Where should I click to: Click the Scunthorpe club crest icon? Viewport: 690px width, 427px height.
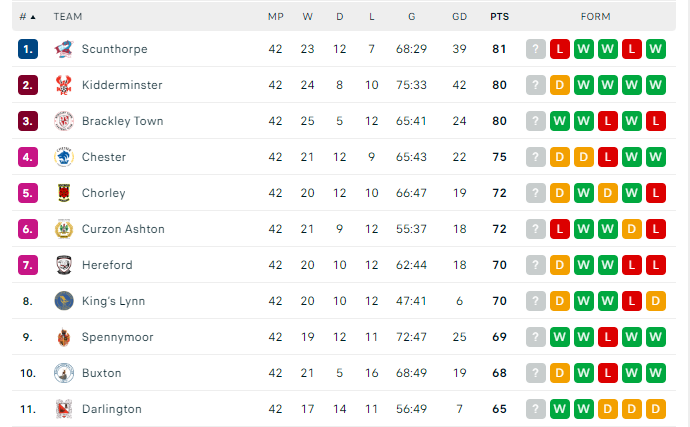point(64,49)
